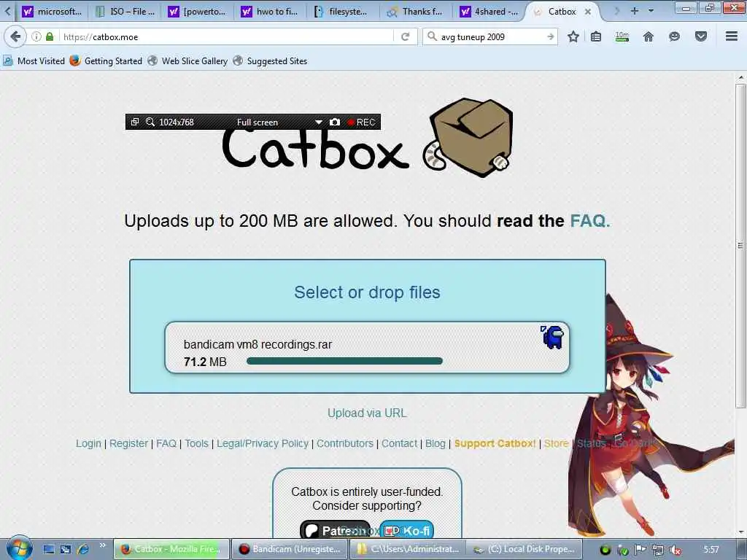Expand the quick launch overflow chevron
This screenshot has height=560, width=747.
102,545
